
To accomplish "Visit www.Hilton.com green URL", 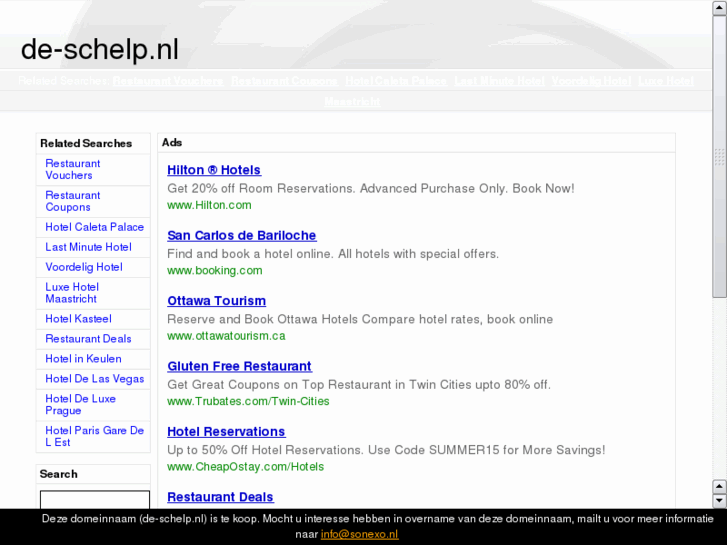I will point(209,205).
